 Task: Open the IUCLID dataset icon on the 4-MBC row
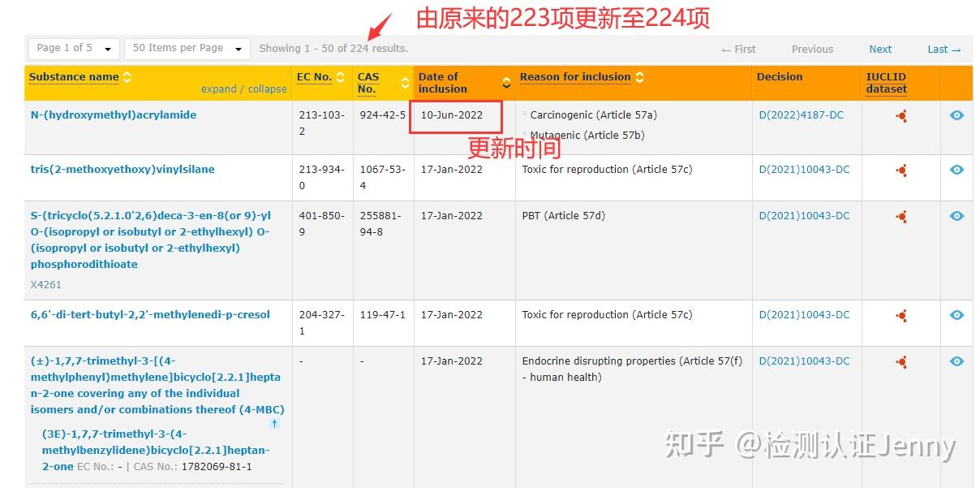point(900,361)
